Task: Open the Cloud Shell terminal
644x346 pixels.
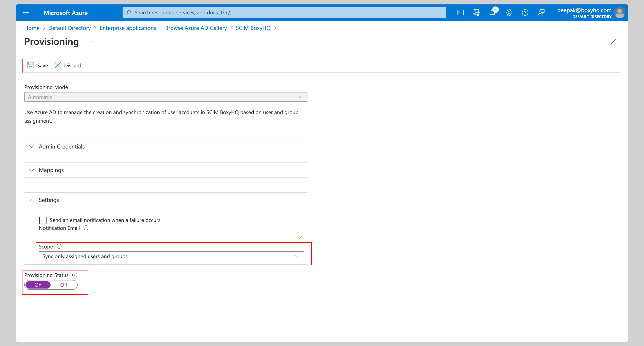Action: (460, 12)
